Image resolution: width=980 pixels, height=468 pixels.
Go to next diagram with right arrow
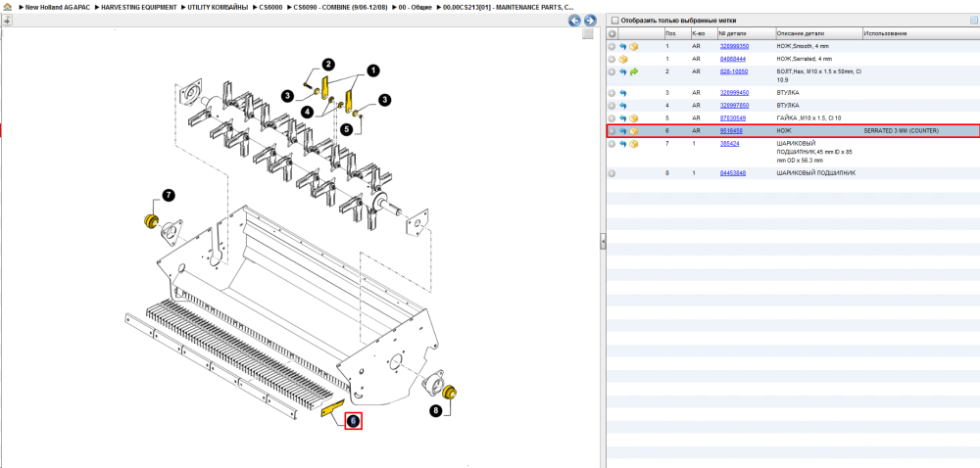(589, 21)
